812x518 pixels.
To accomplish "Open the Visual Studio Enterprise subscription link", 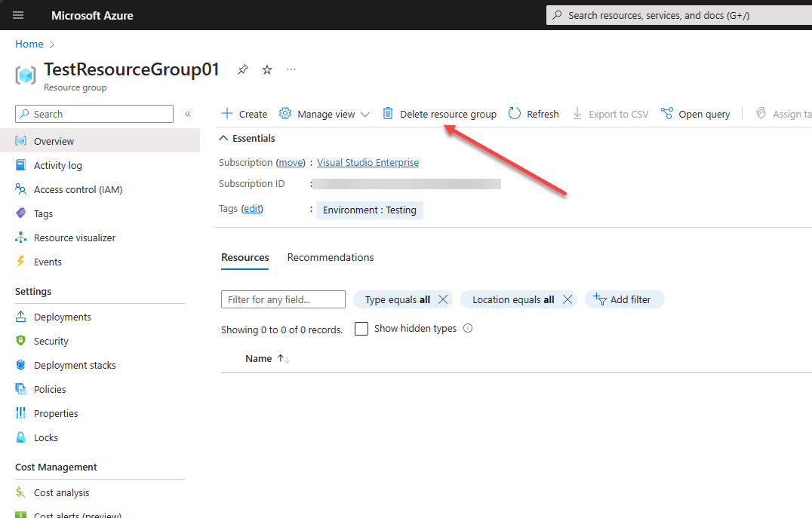I will click(368, 163).
